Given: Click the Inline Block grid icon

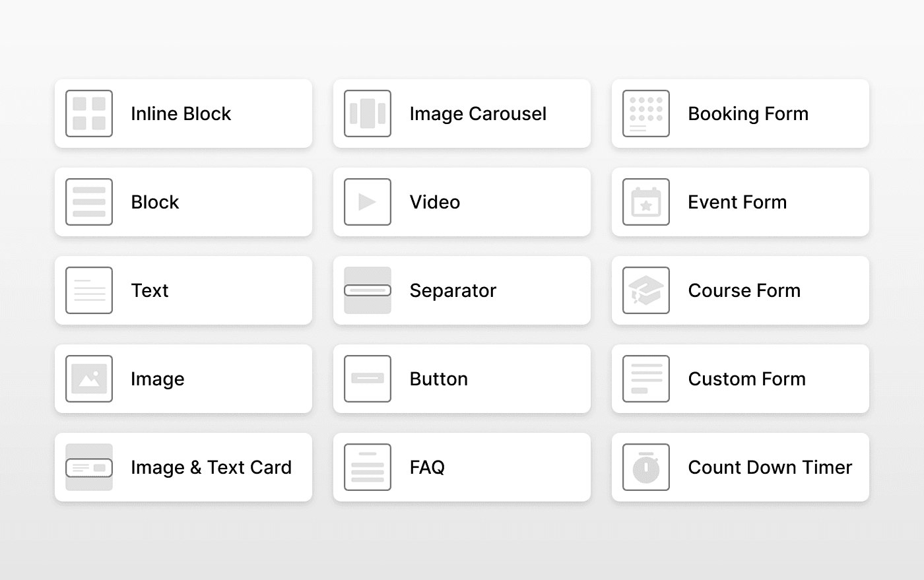Looking at the screenshot, I should point(89,113).
